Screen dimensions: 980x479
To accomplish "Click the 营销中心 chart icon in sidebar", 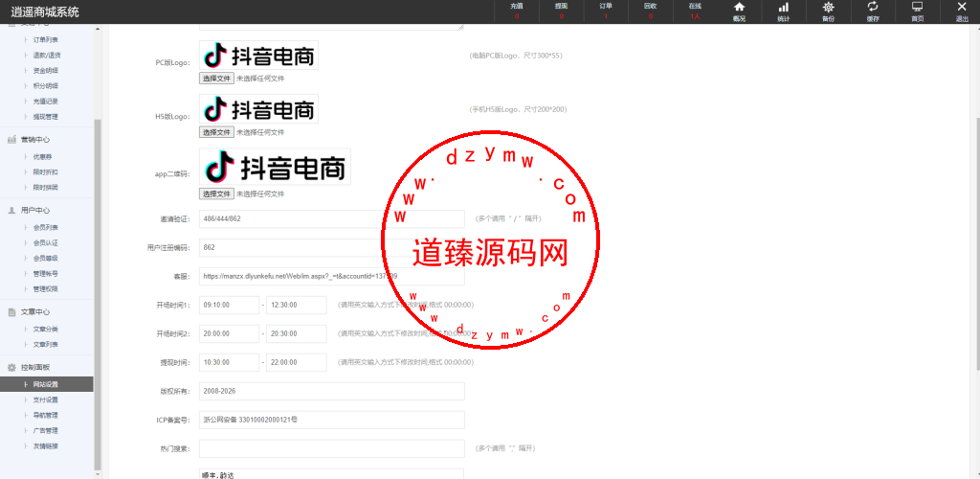I will pos(11,140).
